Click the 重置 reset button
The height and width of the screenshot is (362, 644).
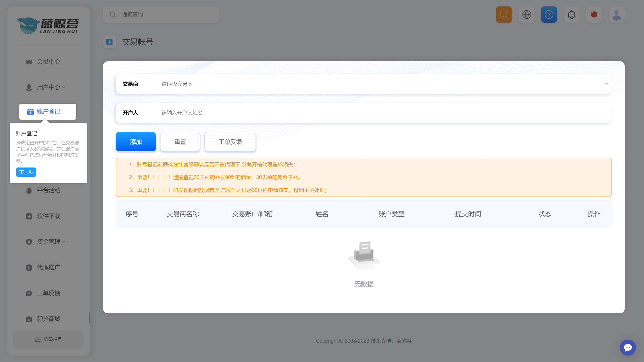pyautogui.click(x=180, y=142)
